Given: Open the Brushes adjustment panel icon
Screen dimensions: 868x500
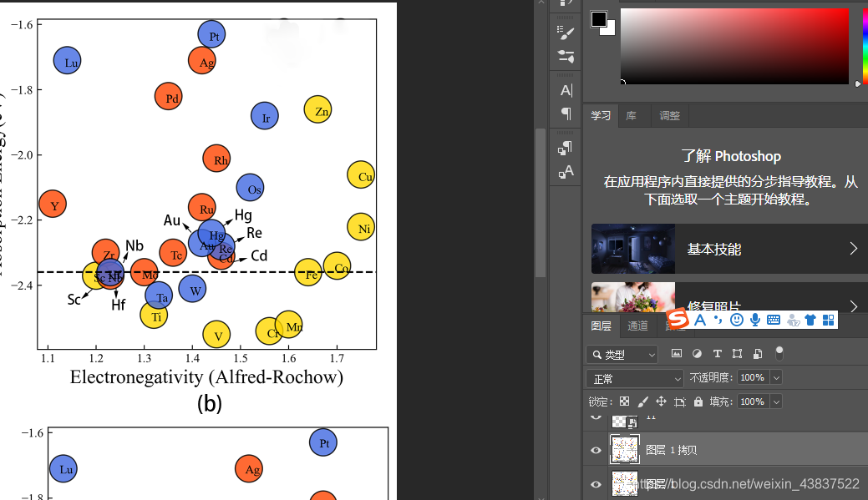Looking at the screenshot, I should point(566,57).
